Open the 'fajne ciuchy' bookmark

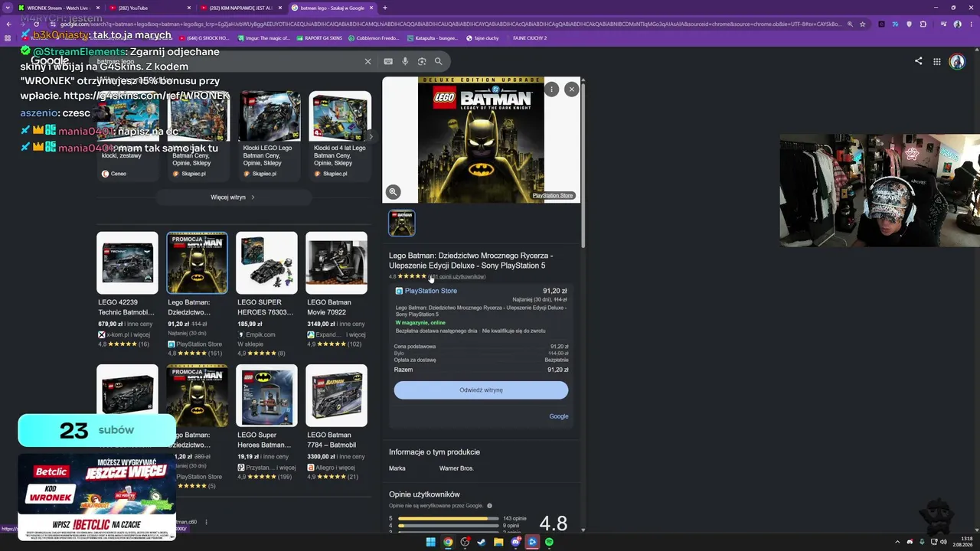pos(482,37)
